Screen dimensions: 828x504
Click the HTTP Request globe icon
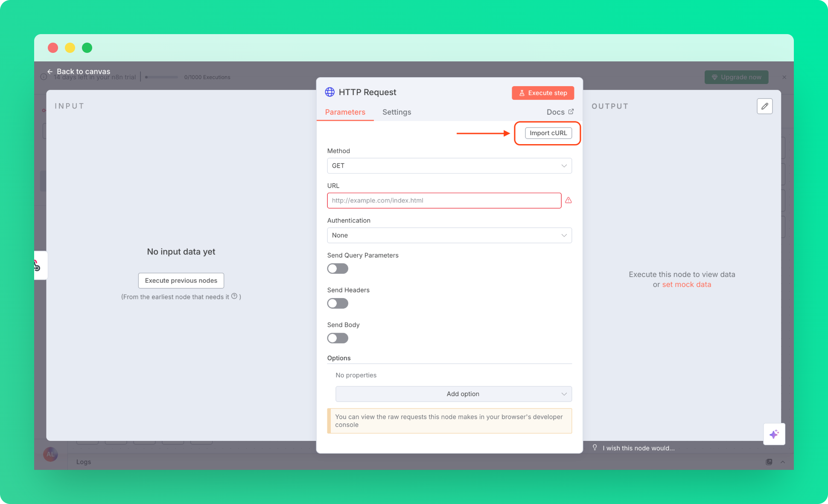tap(330, 92)
